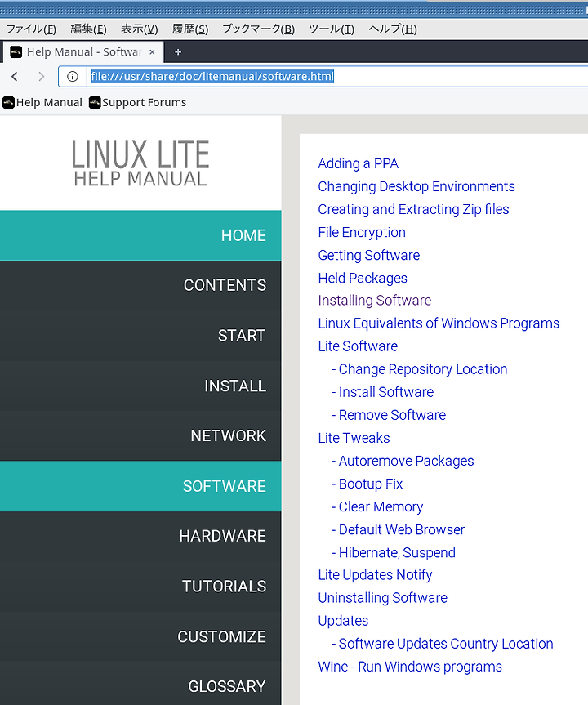The height and width of the screenshot is (705, 588).
Task: Go to HOME in sidebar
Action: (140, 235)
